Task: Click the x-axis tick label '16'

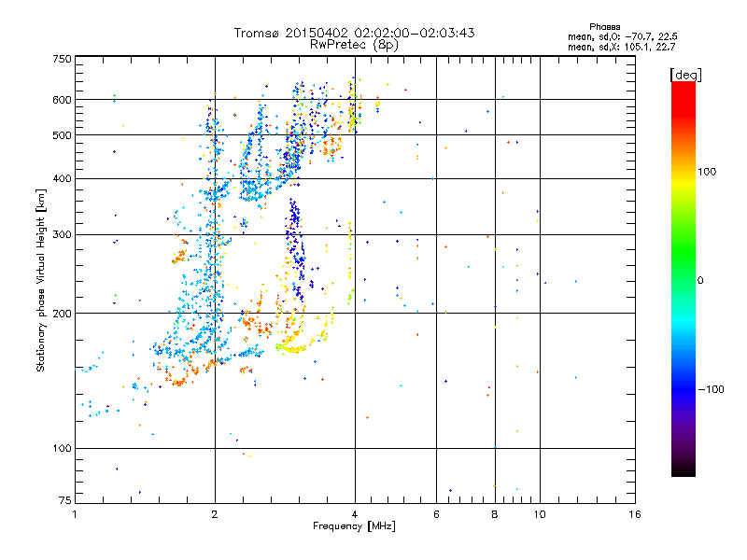Action: tap(635, 514)
